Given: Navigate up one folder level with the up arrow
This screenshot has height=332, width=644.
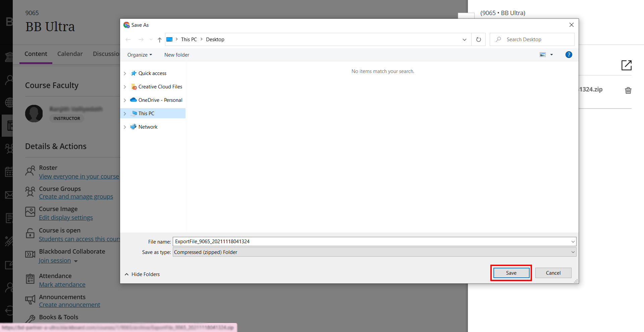Looking at the screenshot, I should pos(159,39).
